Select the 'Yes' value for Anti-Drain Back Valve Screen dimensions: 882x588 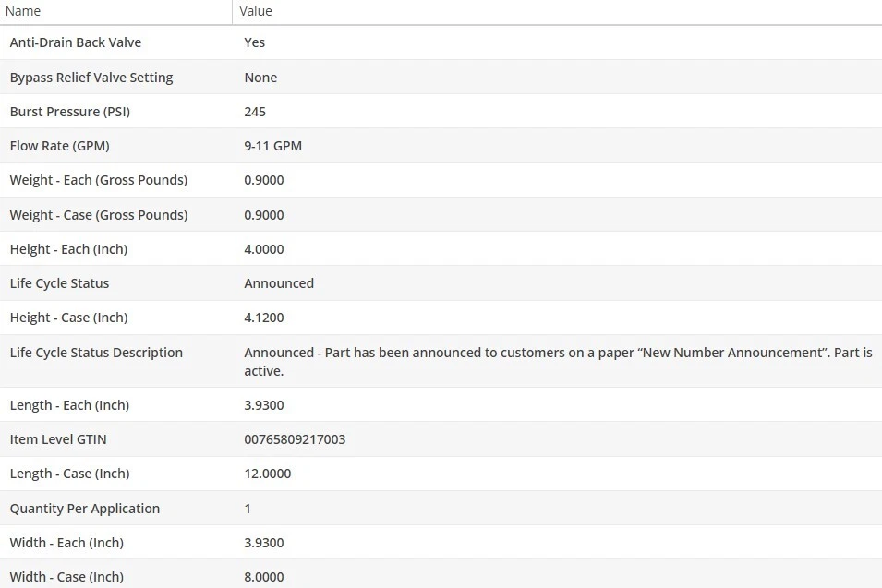pos(254,42)
